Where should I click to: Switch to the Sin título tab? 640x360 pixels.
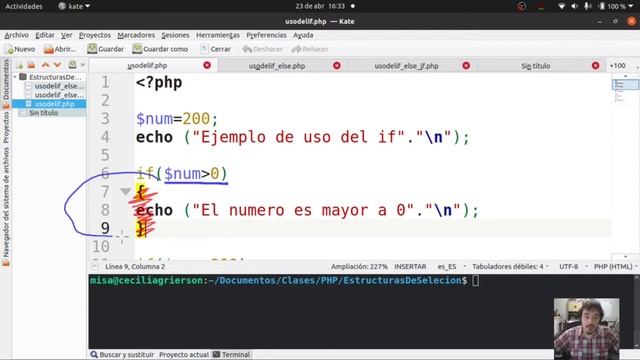click(x=536, y=66)
